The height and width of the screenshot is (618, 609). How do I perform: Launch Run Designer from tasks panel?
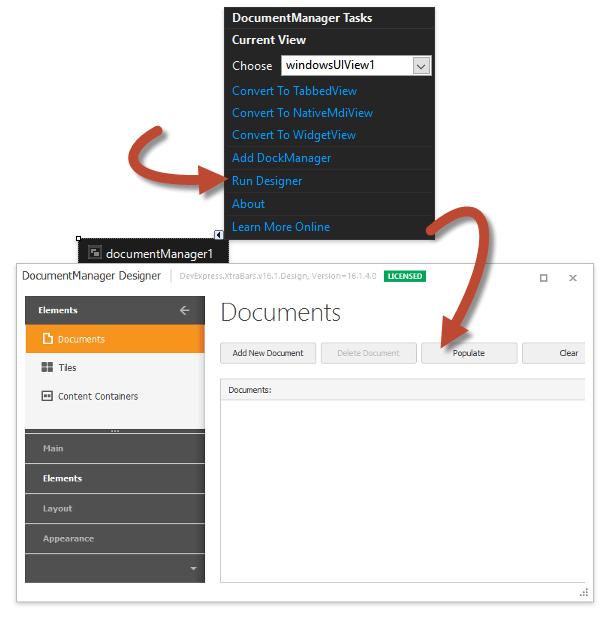[267, 181]
